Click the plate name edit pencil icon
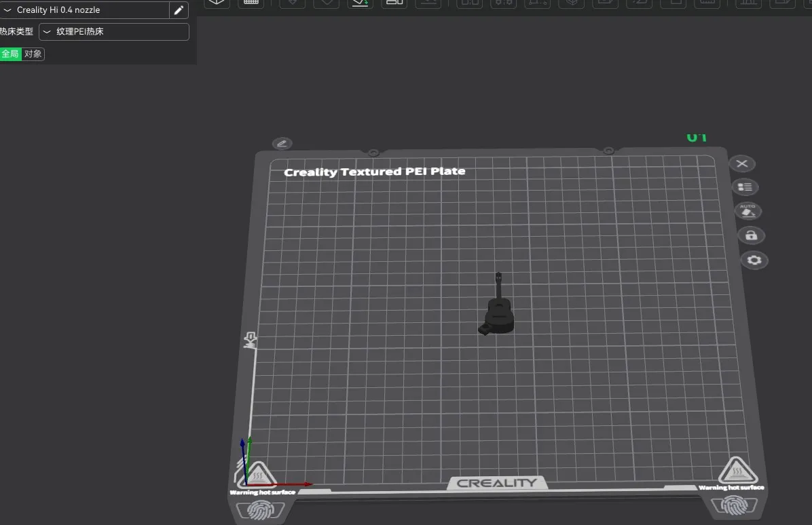 click(x=282, y=143)
